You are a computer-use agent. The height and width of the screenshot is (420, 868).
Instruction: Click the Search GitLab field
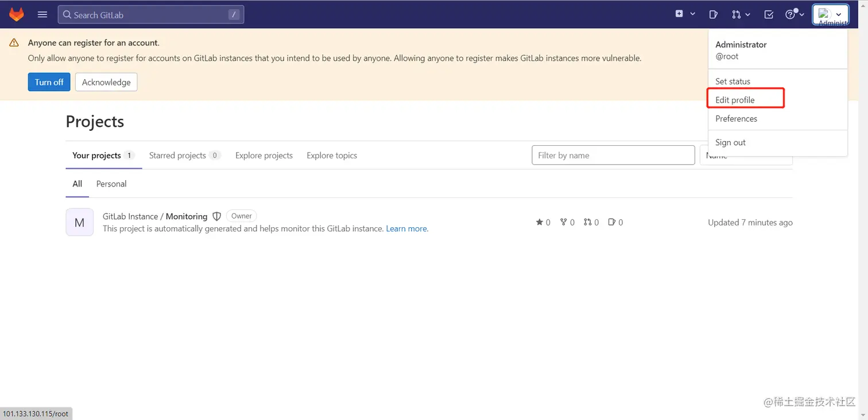[x=151, y=15]
